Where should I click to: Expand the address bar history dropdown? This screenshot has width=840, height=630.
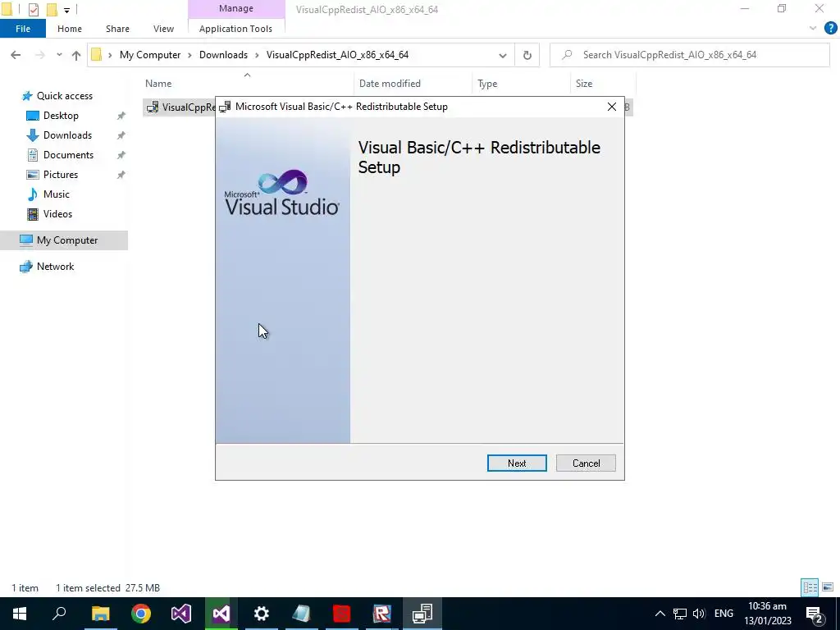pos(503,55)
